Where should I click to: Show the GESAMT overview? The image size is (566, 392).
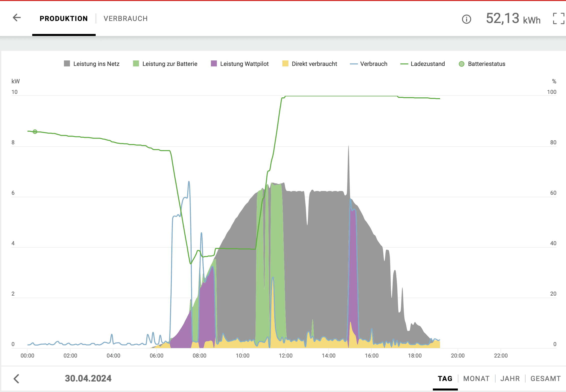click(545, 379)
